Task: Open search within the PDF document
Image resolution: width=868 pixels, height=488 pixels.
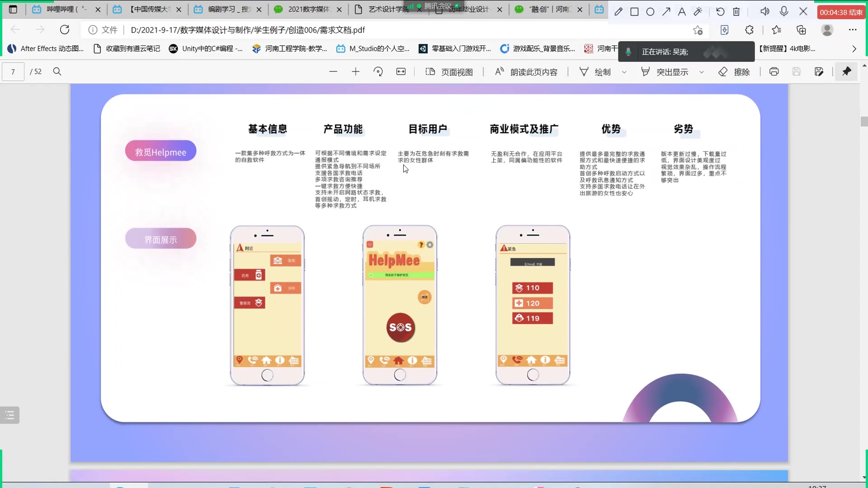Action: coord(57,71)
